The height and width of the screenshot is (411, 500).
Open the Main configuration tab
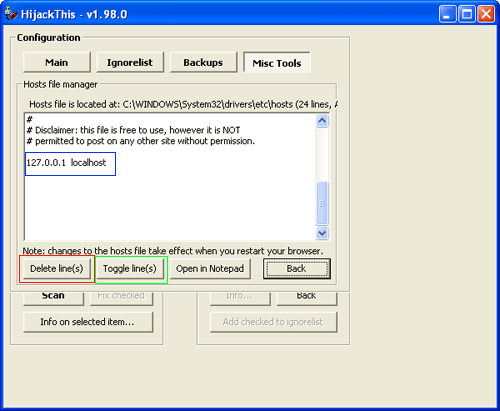pyautogui.click(x=57, y=62)
